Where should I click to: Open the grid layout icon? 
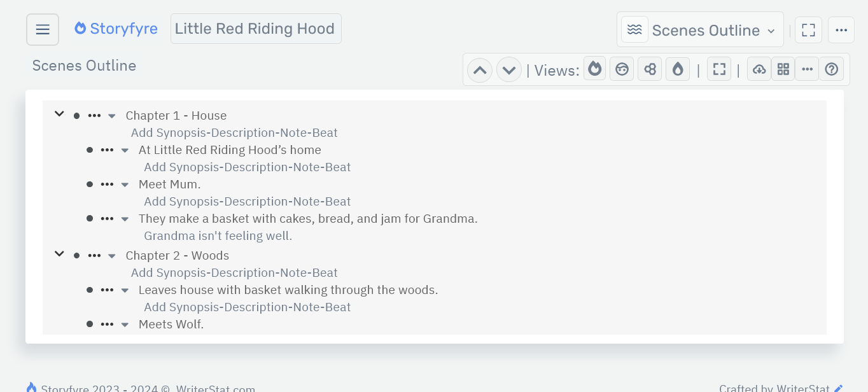click(x=783, y=69)
